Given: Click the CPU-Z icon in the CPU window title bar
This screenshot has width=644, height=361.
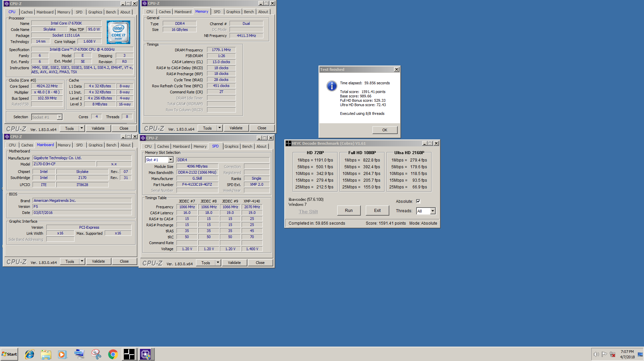Looking at the screenshot, I should tap(7, 4).
